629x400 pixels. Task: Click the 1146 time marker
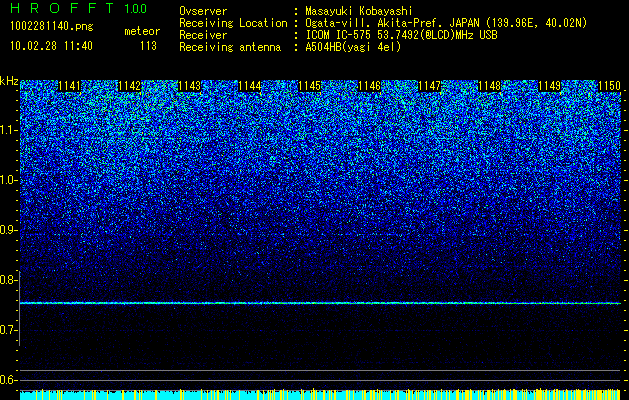point(369,86)
